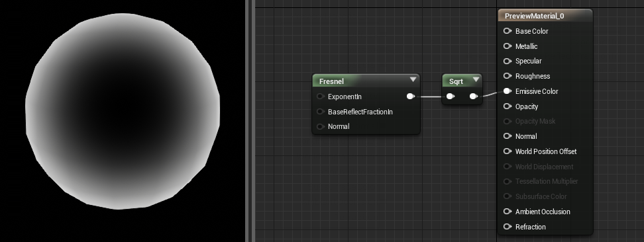This screenshot has width=644, height=242.
Task: Click the Specular material pin
Action: [x=508, y=61]
